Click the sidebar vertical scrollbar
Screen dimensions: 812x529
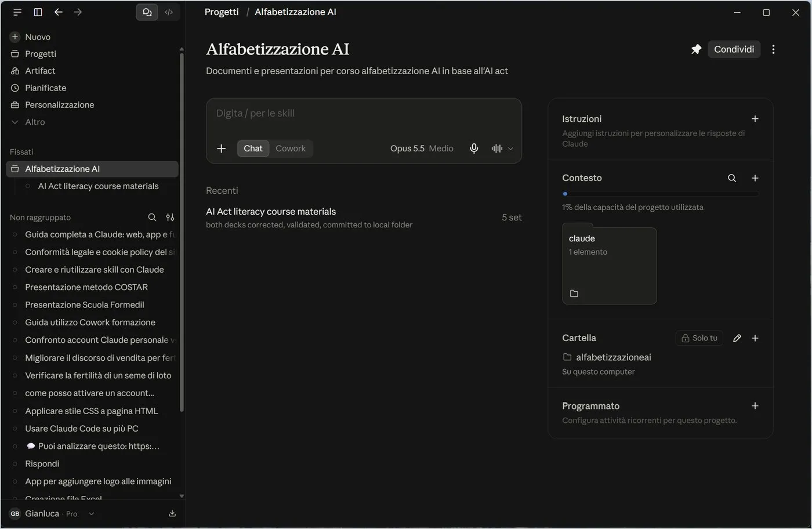182,232
